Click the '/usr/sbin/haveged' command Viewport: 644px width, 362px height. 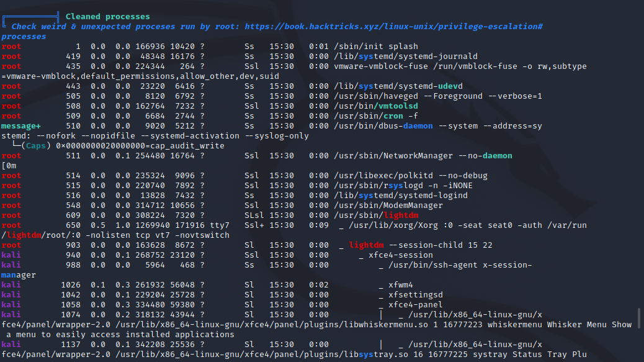(376, 96)
